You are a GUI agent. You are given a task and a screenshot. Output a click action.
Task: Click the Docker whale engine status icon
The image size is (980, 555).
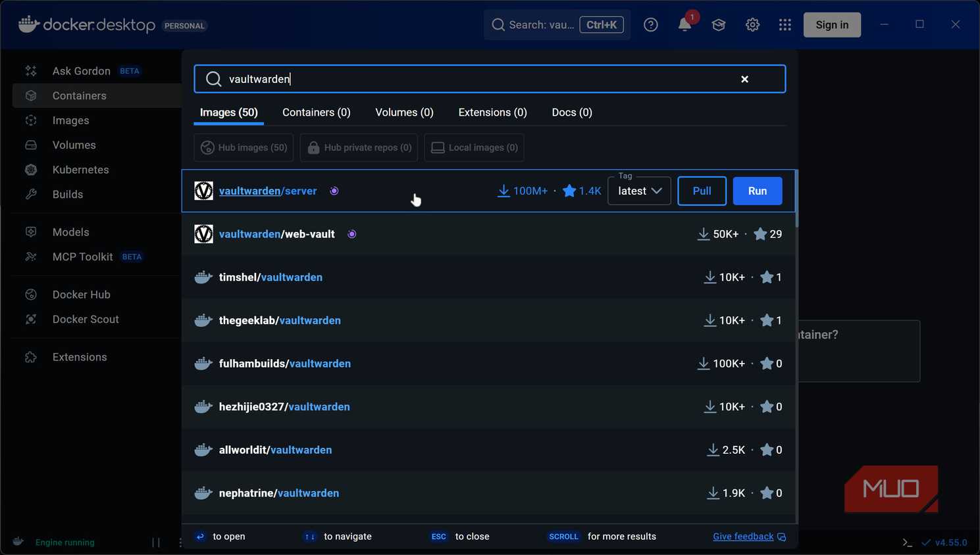coord(18,542)
